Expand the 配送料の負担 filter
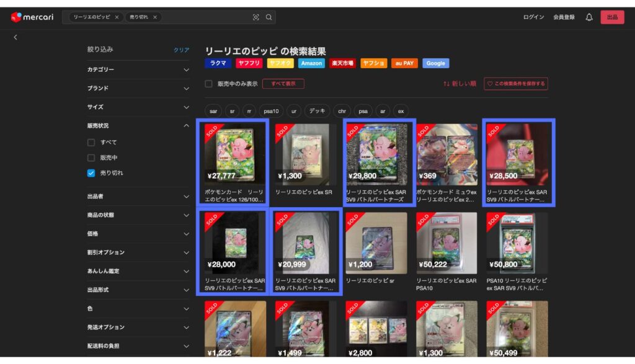This screenshot has width=635, height=364. point(138,346)
